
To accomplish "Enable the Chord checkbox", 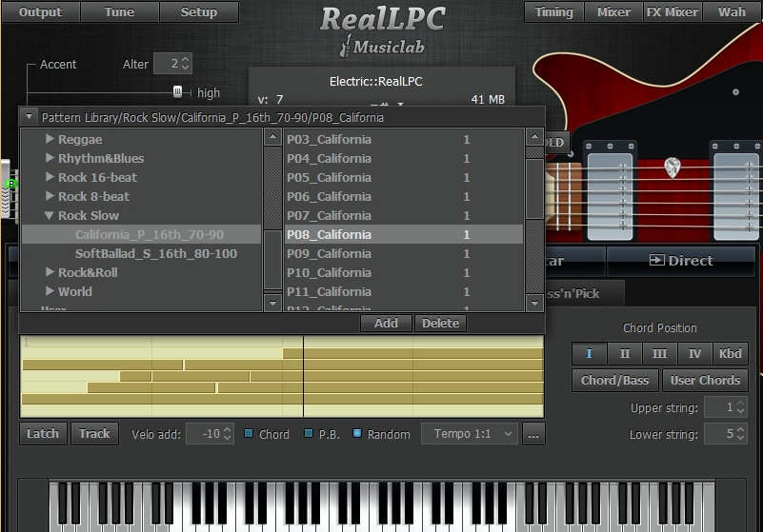I will 250,434.
